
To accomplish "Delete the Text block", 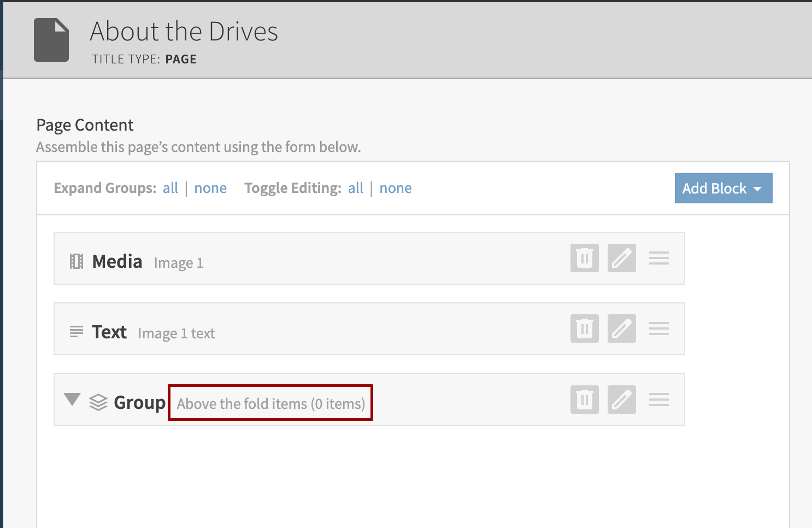I will (x=584, y=328).
